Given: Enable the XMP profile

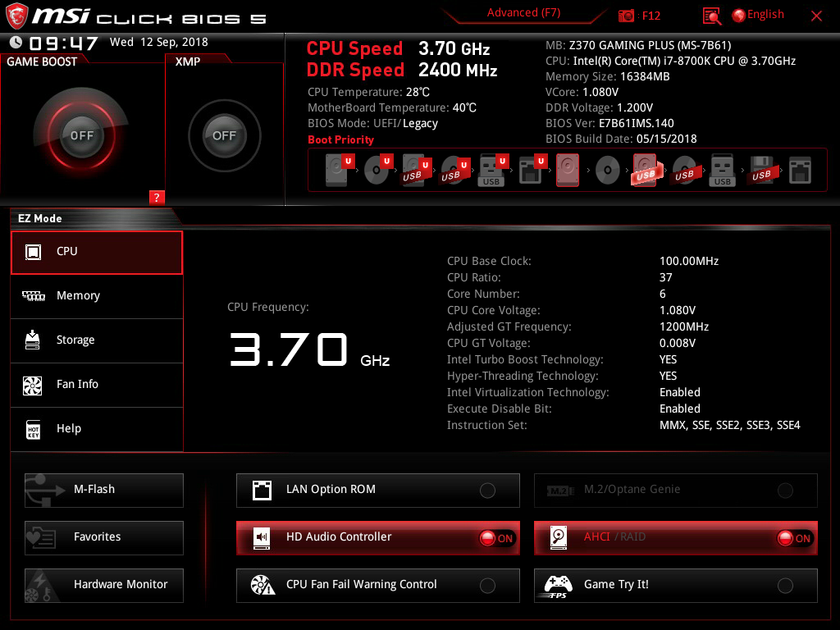Looking at the screenshot, I should [x=223, y=135].
